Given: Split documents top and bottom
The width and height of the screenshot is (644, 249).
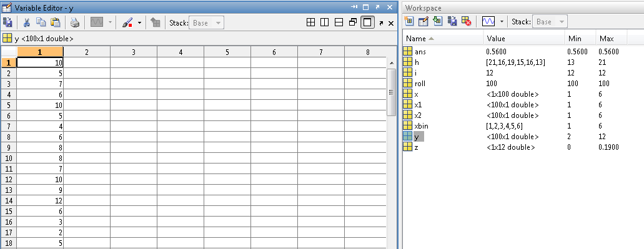Looking at the screenshot, I should tap(339, 22).
